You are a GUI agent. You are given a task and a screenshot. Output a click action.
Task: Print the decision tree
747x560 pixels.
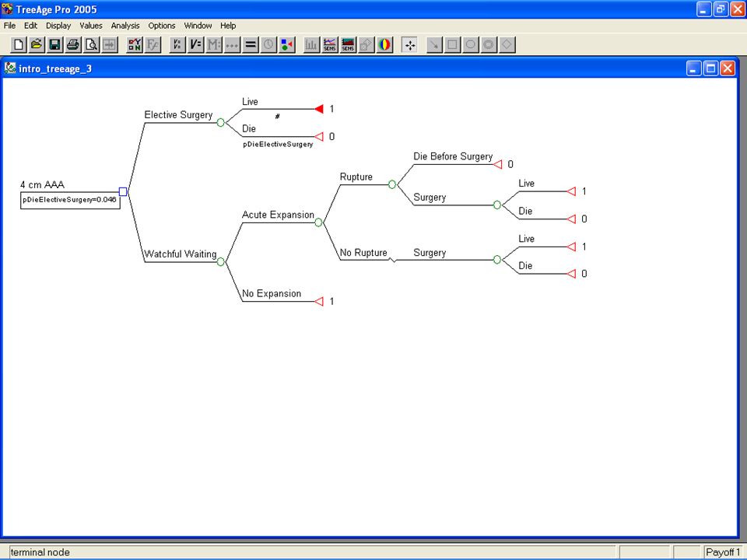click(73, 45)
